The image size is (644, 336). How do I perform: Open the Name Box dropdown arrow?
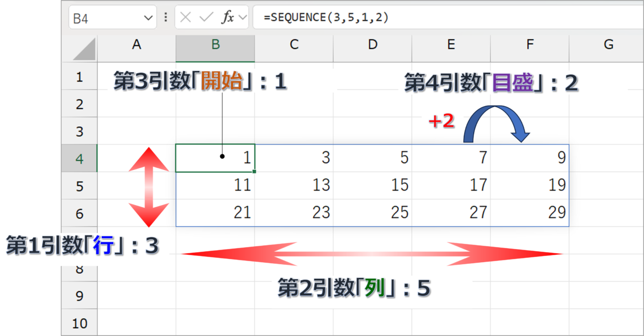pos(147,18)
